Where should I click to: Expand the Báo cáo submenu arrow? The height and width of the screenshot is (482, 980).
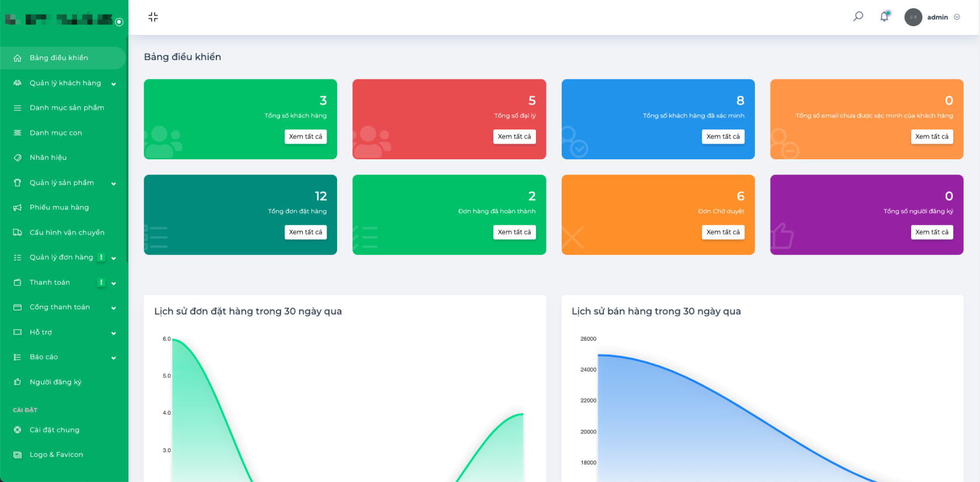(114, 358)
